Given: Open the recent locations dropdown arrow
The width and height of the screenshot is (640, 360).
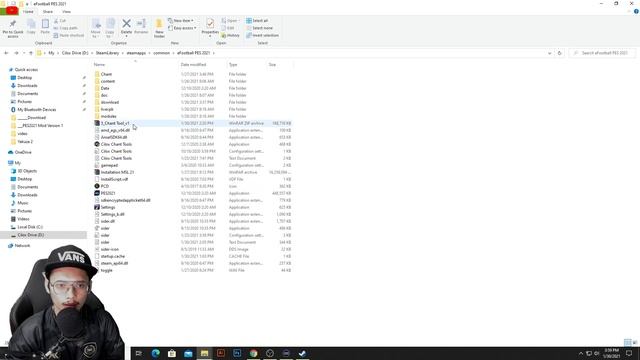Looking at the screenshot, I should 24,53.
